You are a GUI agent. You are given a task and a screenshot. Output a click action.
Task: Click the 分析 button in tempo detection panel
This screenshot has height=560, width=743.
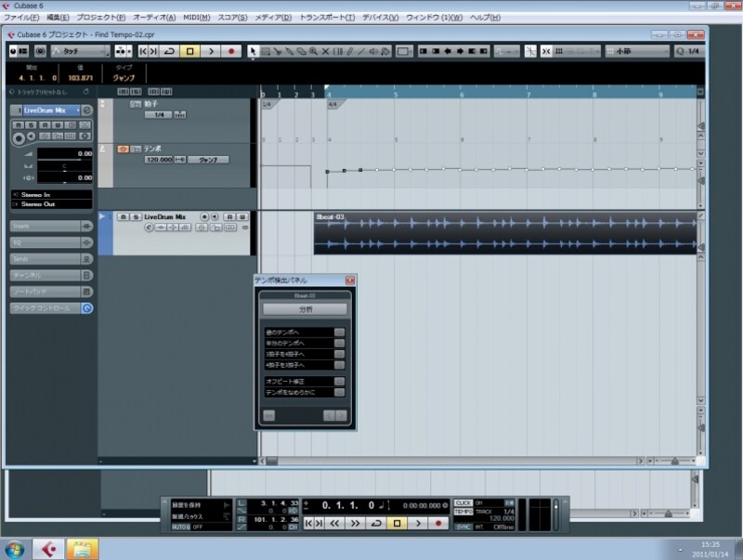point(305,308)
